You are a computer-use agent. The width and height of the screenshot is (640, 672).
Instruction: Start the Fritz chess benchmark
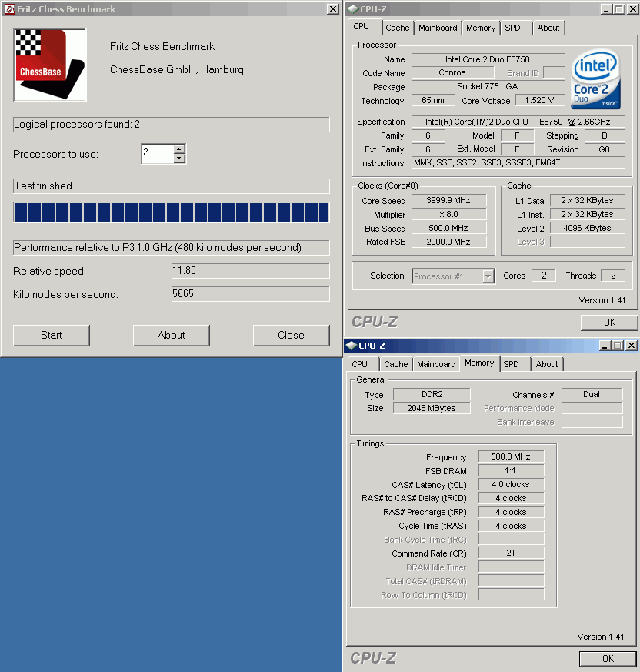click(52, 335)
